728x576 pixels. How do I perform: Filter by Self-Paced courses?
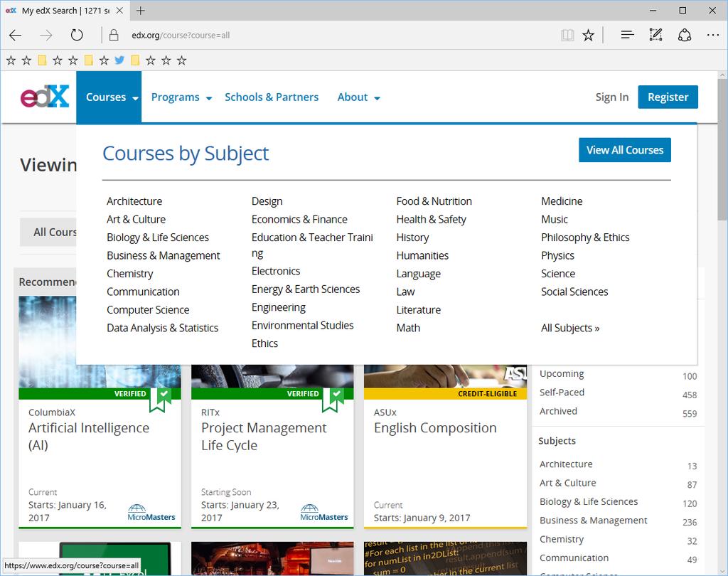(562, 392)
